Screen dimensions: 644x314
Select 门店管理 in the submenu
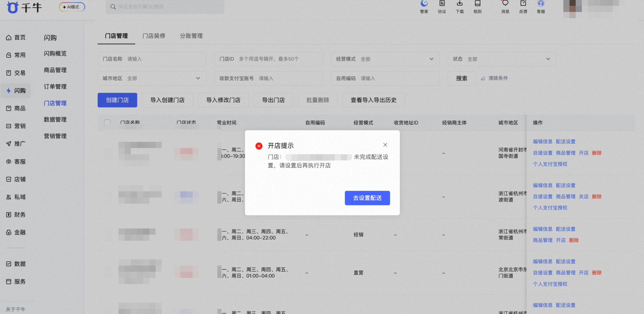tap(55, 103)
